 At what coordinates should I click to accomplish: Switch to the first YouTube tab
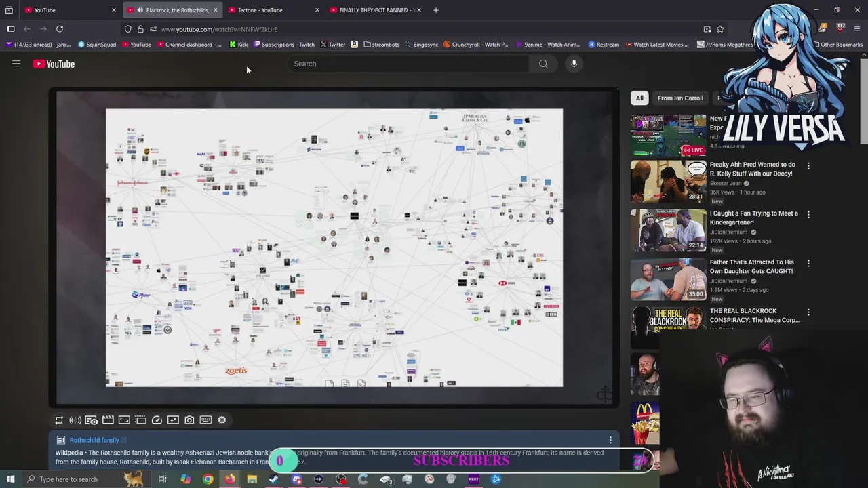70,10
